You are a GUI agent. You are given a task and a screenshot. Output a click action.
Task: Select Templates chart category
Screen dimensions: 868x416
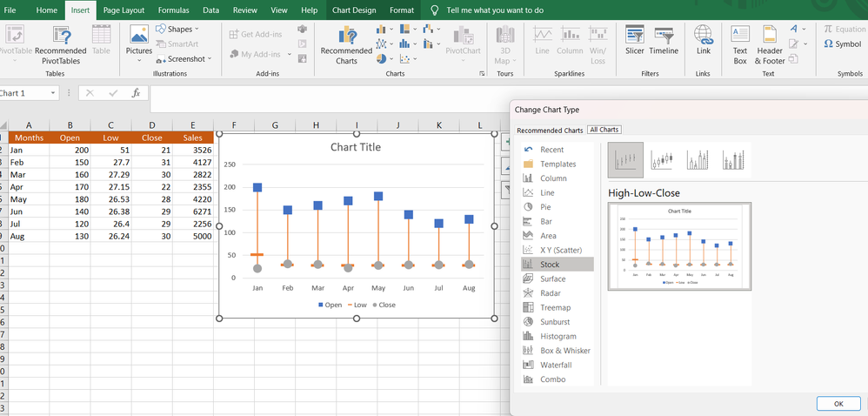pos(558,164)
